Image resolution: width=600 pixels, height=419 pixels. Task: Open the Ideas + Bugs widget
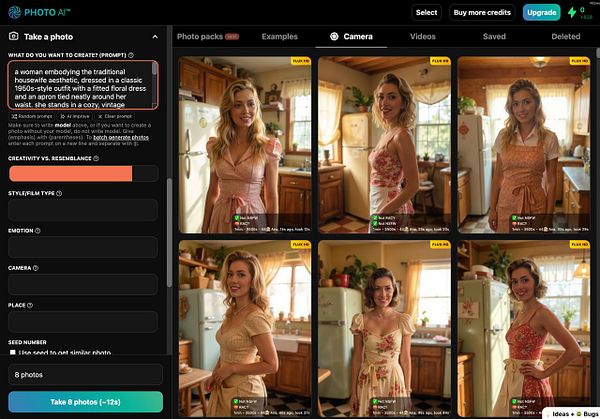point(571,414)
